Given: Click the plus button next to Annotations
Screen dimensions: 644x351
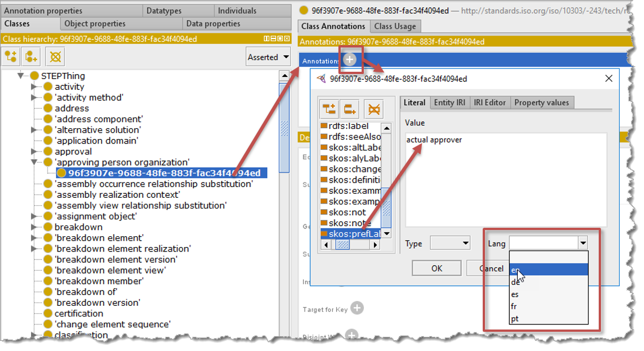Looking at the screenshot, I should pos(350,60).
